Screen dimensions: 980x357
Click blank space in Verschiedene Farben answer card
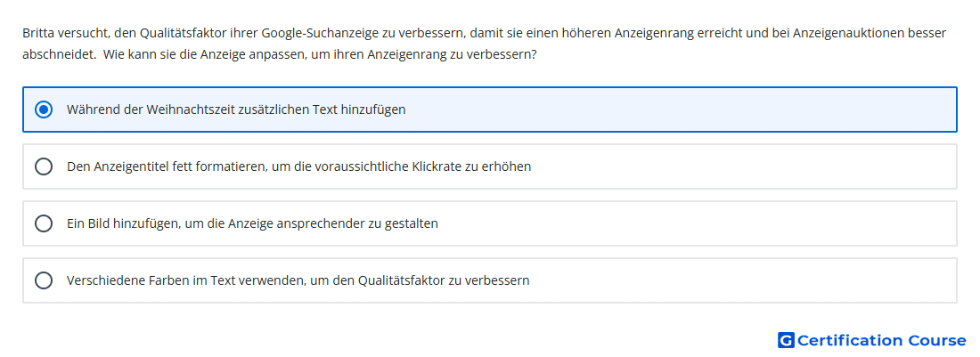(744, 280)
